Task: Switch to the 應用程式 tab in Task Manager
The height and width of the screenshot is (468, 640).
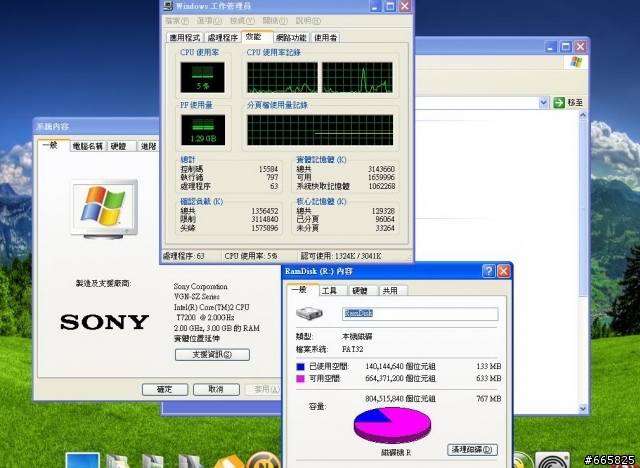Action: coord(185,38)
